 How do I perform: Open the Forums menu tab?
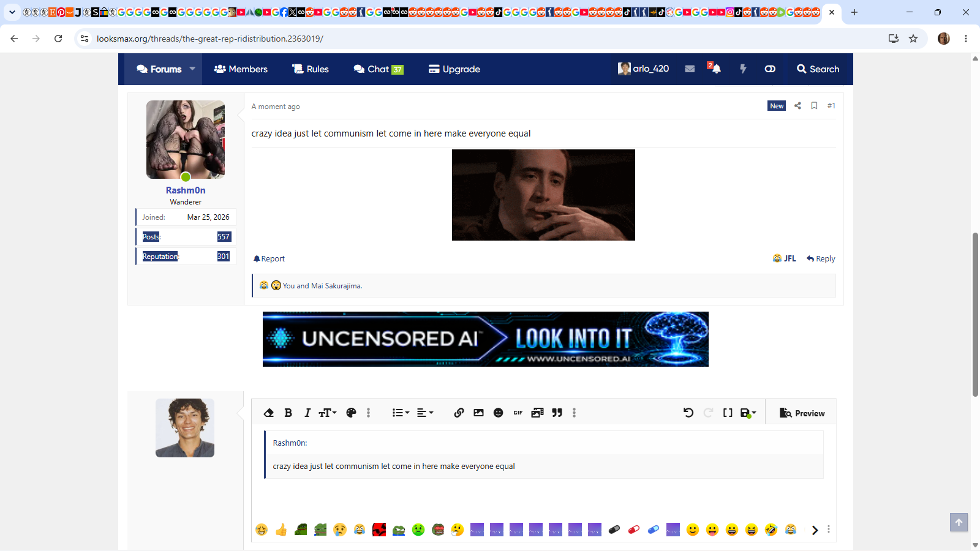[x=159, y=69]
